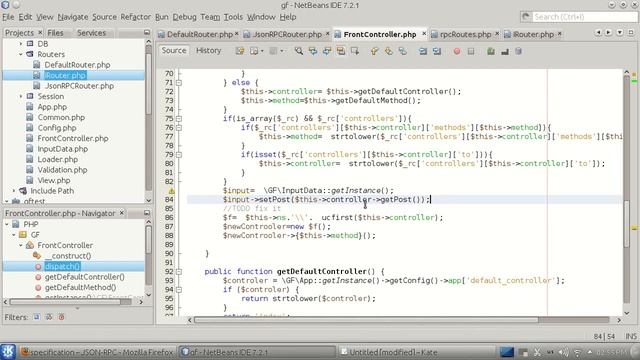Collapse the PHP node in Navigator
Image resolution: width=640 pixels, height=360 pixels.
(x=7, y=224)
